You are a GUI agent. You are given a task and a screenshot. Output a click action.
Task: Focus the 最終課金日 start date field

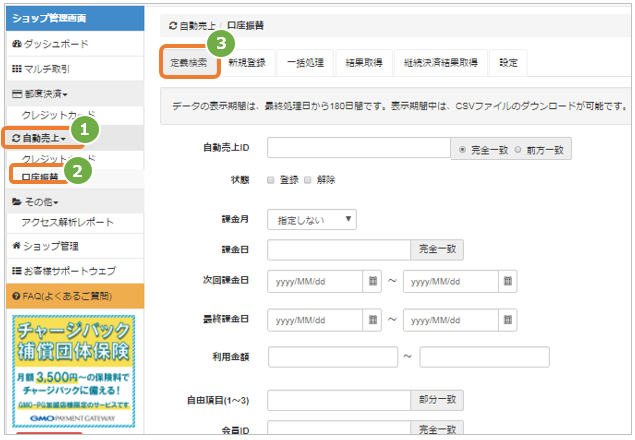click(315, 320)
